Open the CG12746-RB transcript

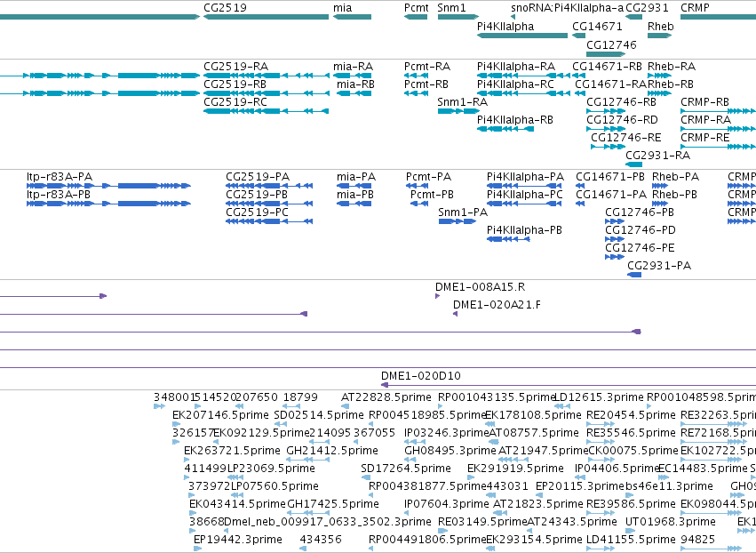click(606, 111)
